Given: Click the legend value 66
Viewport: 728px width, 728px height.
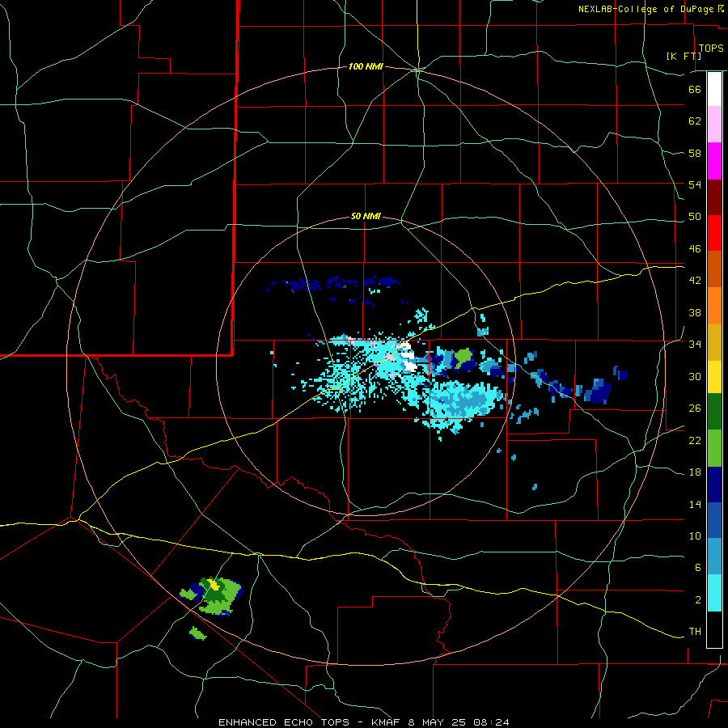Looking at the screenshot, I should click(x=695, y=89).
